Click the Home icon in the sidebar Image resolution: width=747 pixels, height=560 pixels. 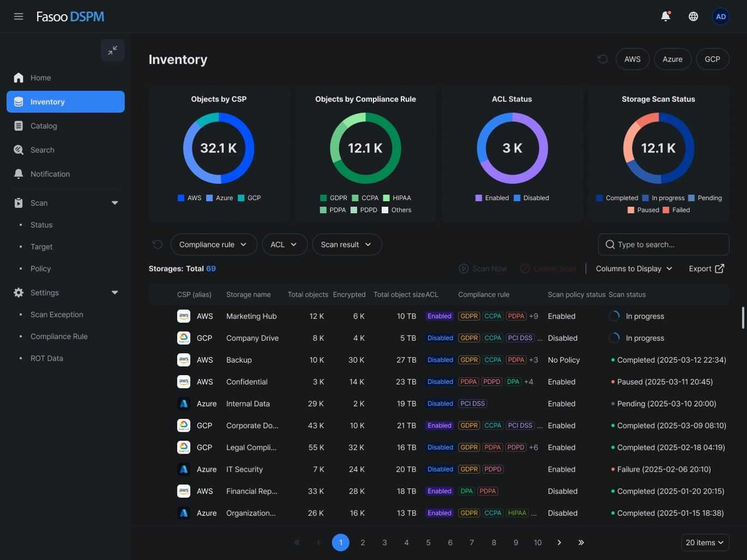point(18,77)
